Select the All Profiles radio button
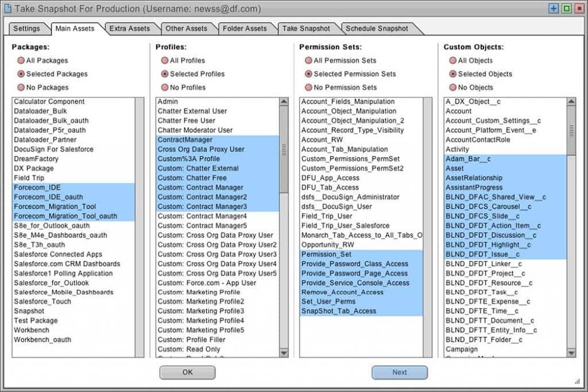The height and width of the screenshot is (392, 588). tap(165, 60)
